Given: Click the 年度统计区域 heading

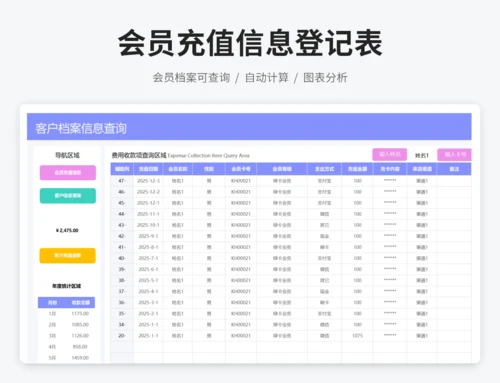Looking at the screenshot, I should click(x=66, y=286).
